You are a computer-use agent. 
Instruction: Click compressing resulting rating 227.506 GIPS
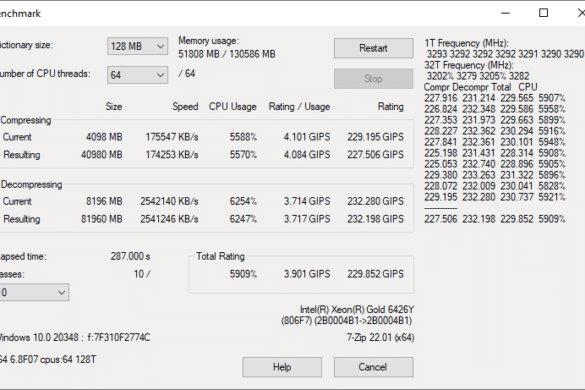click(x=375, y=155)
